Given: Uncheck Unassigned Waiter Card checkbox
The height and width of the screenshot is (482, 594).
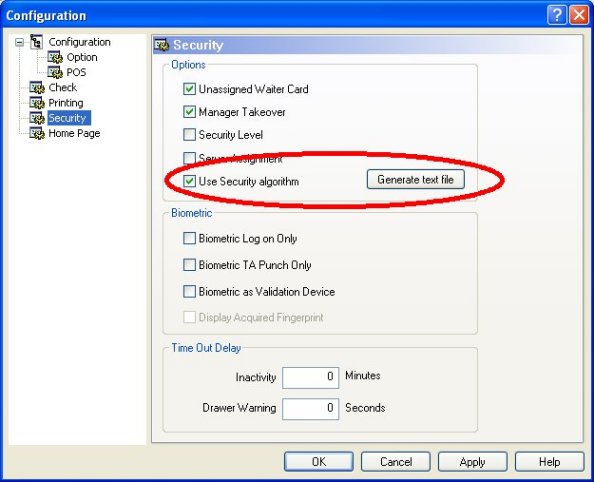Looking at the screenshot, I should click(x=189, y=89).
